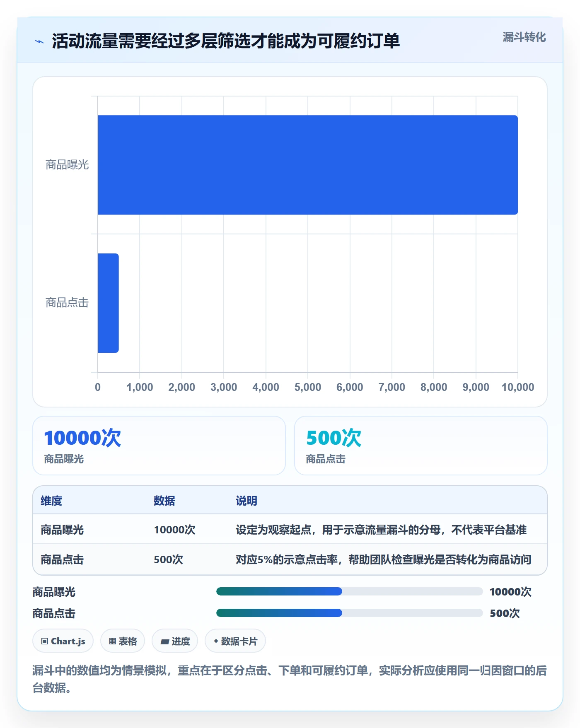Screen dimensions: 580x728
Task: Click the 商品点击 cell in the table
Action: 62,559
